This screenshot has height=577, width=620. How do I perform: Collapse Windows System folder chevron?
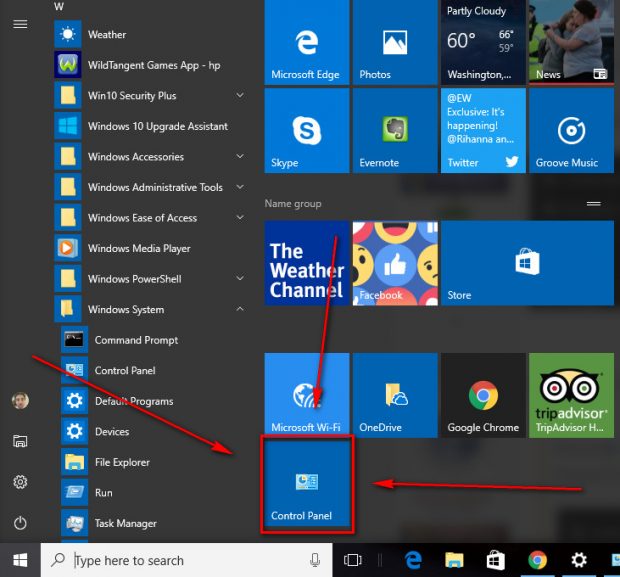[240, 308]
